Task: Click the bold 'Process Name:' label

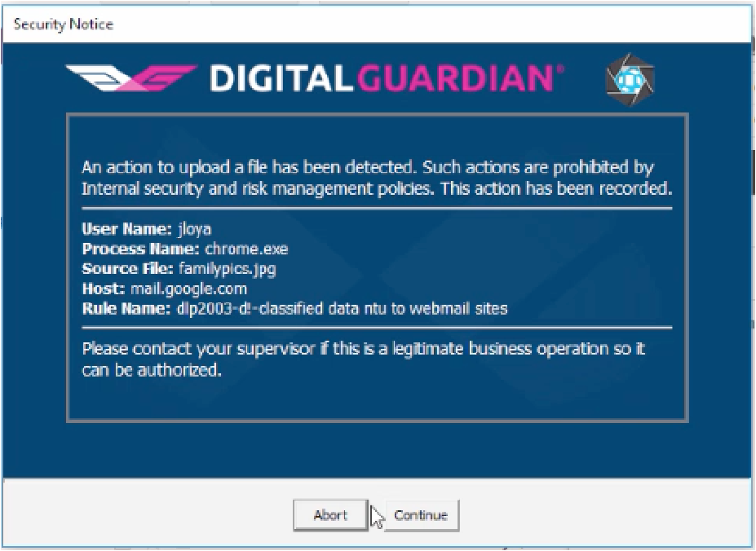Action: [x=140, y=249]
